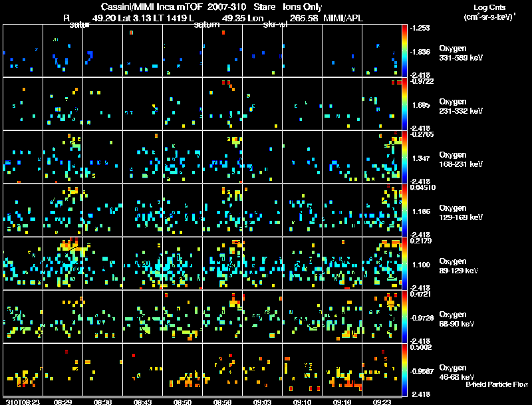Screen dimensions: 532x405
Task: Click the Cassini/MIMI Inca mTOF title text
Action: pos(152,7)
